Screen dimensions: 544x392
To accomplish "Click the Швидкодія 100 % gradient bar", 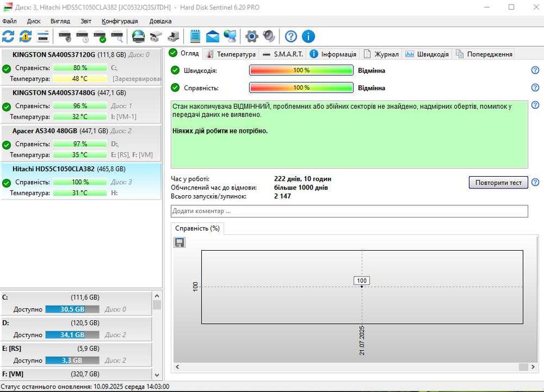I will click(301, 70).
